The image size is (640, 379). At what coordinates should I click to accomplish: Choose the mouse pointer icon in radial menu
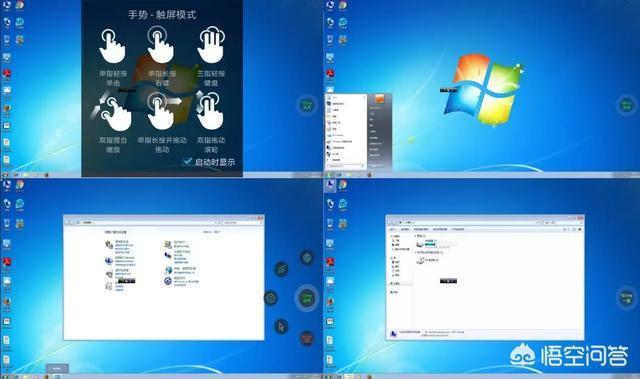(x=281, y=326)
